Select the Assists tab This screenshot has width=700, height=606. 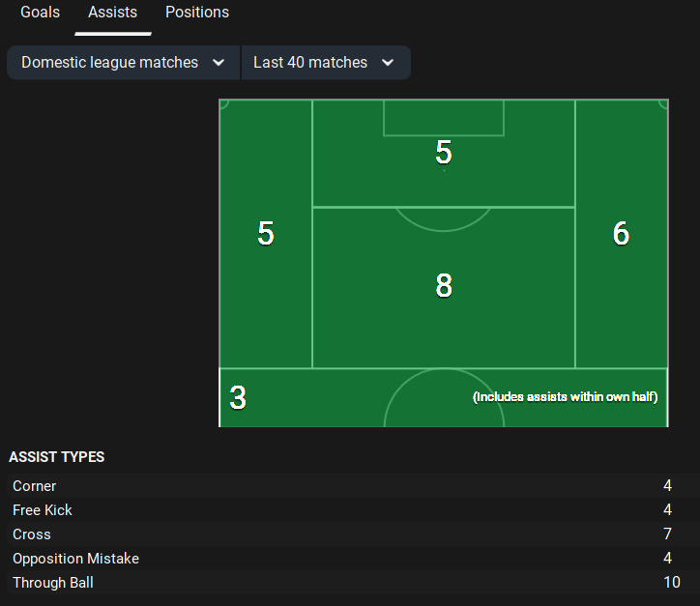click(x=112, y=13)
